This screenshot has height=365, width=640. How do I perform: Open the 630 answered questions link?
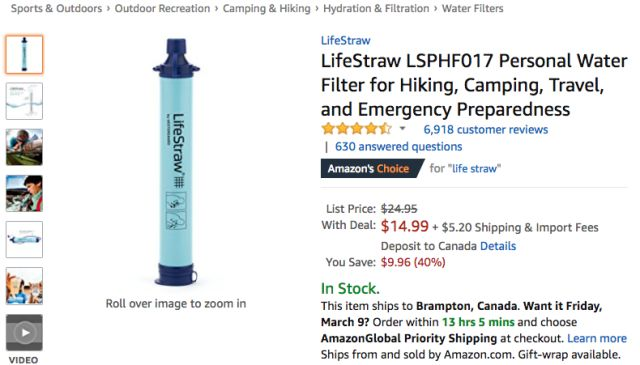398,147
